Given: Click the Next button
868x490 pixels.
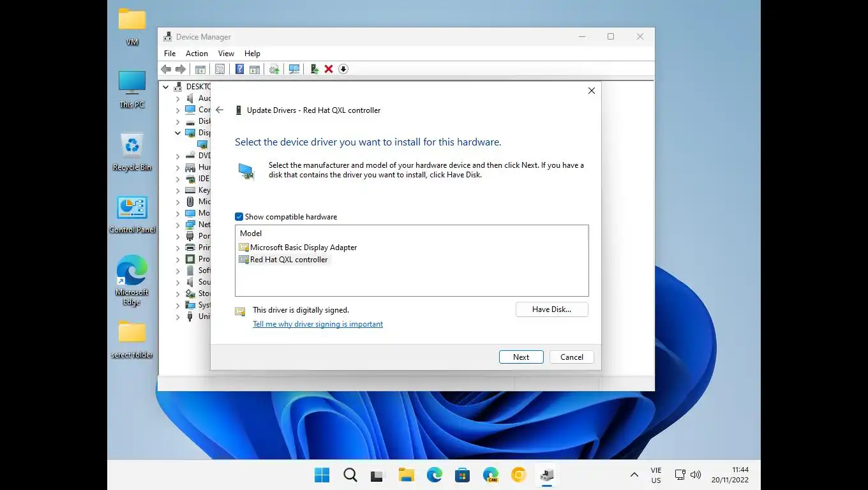Looking at the screenshot, I should point(521,357).
